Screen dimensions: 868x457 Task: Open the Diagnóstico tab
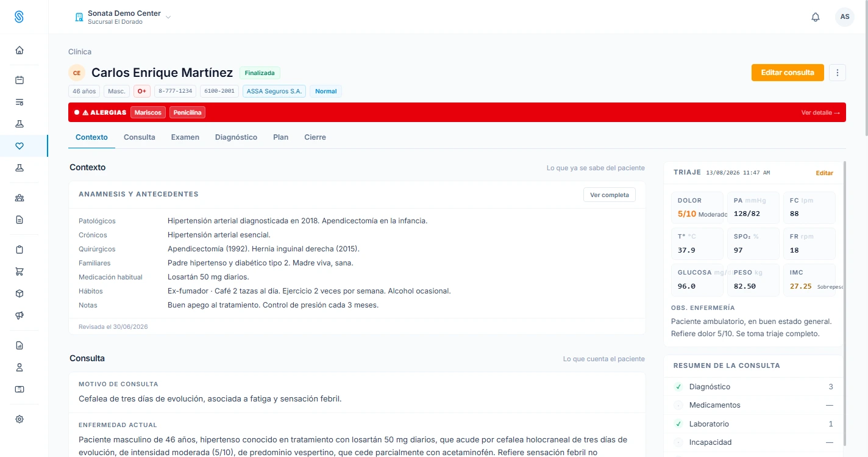click(236, 137)
